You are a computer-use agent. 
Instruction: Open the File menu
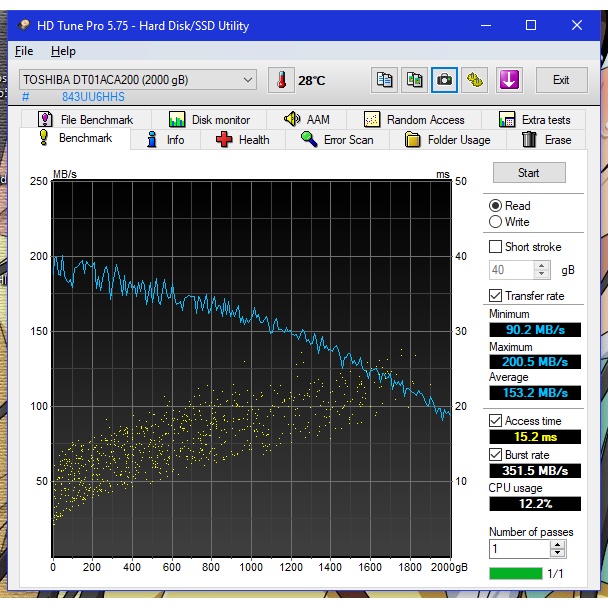[x=24, y=51]
